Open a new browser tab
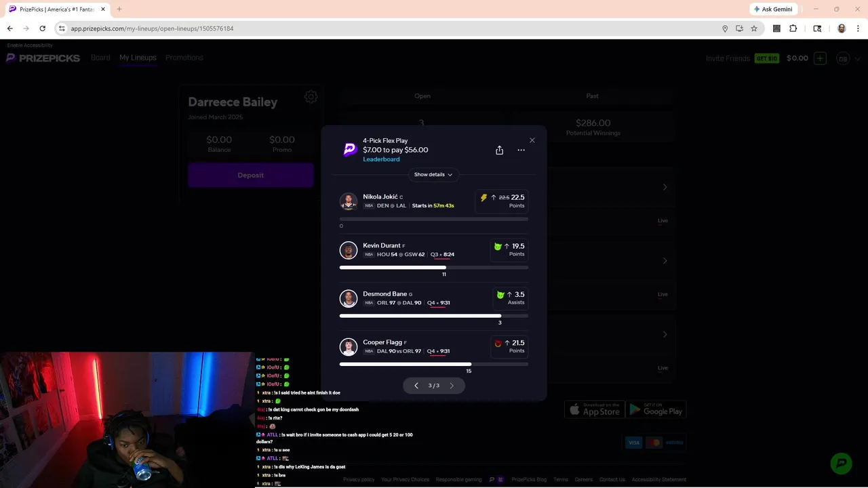Image resolution: width=868 pixels, height=488 pixels. pos(119,9)
